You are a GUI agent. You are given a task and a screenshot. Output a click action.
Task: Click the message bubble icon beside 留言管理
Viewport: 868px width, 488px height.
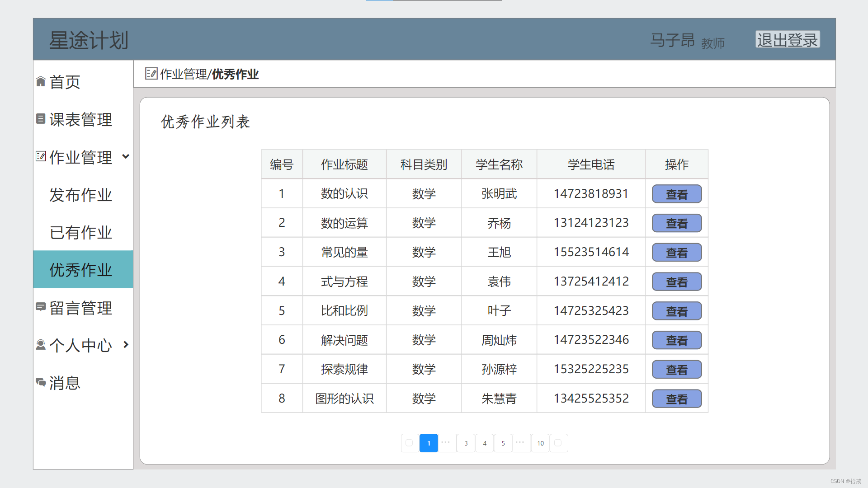[x=41, y=307]
